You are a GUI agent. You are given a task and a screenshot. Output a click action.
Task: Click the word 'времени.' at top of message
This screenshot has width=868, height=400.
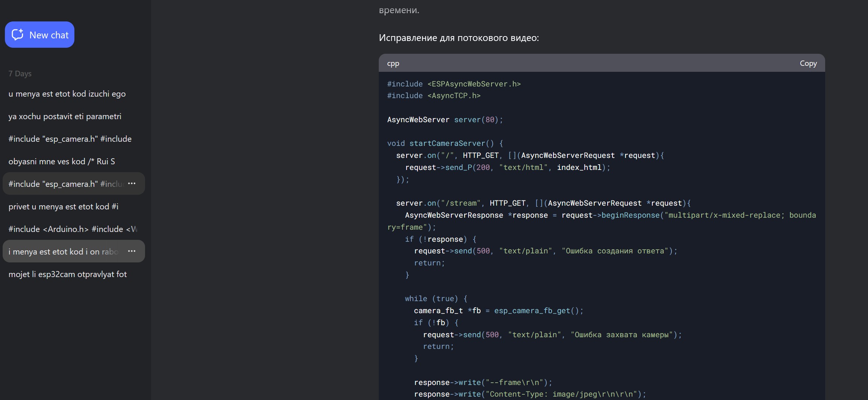[399, 10]
